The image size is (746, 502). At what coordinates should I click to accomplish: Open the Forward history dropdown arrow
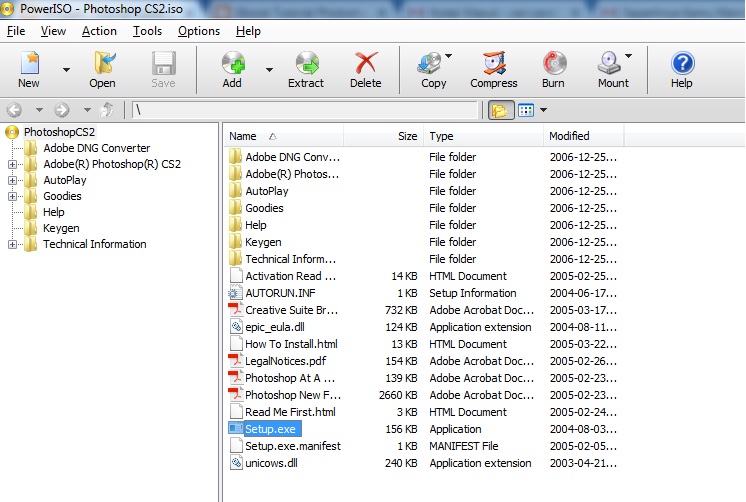[x=87, y=110]
